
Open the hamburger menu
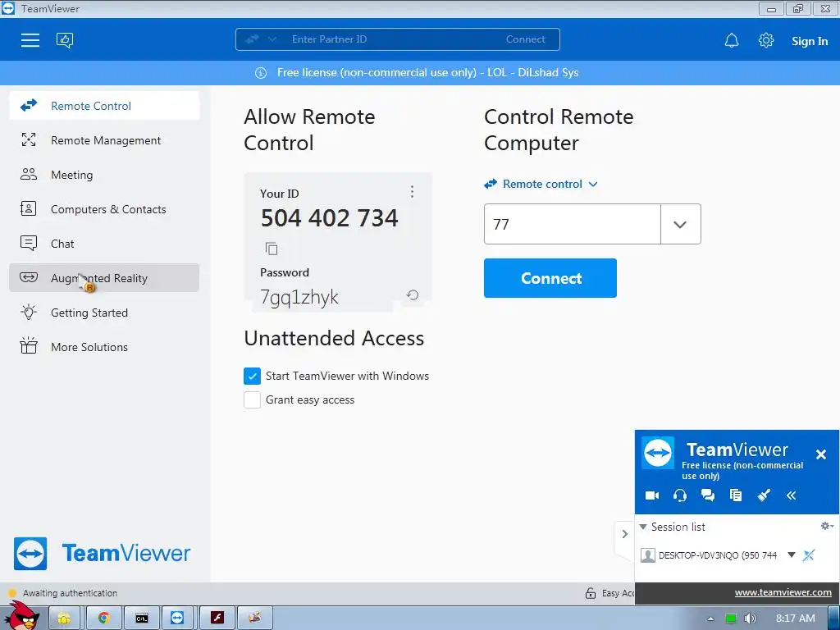coord(30,40)
